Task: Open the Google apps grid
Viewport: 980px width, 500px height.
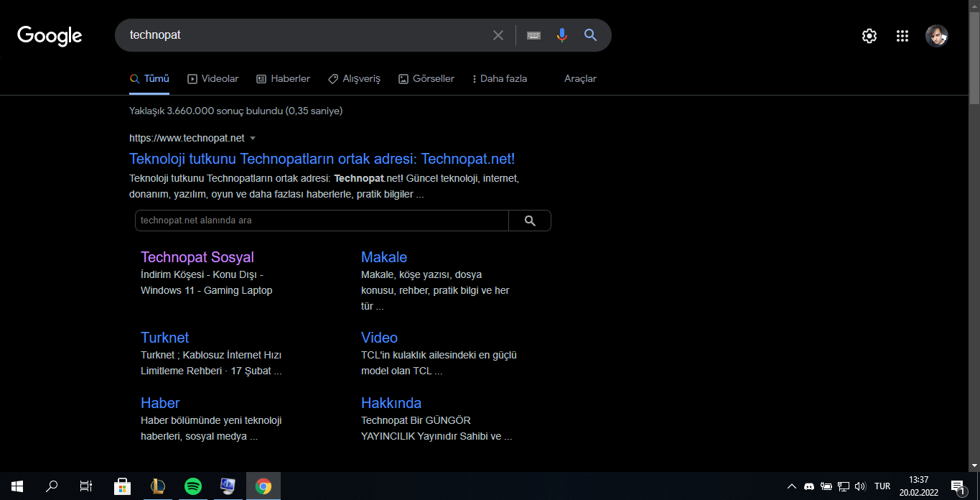Action: click(902, 36)
